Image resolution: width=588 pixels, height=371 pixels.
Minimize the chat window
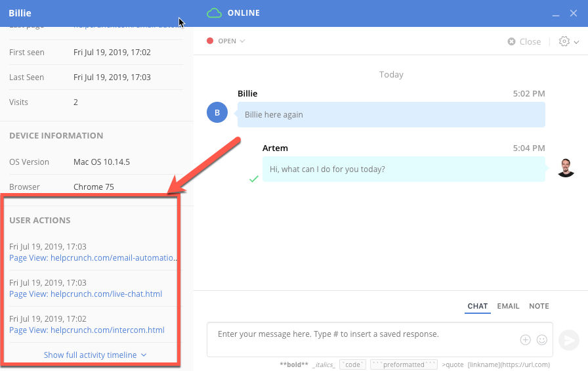coord(556,14)
